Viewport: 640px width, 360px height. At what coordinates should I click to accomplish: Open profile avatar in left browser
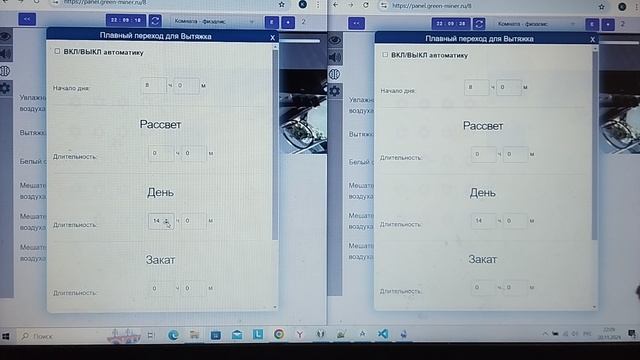(x=302, y=4)
